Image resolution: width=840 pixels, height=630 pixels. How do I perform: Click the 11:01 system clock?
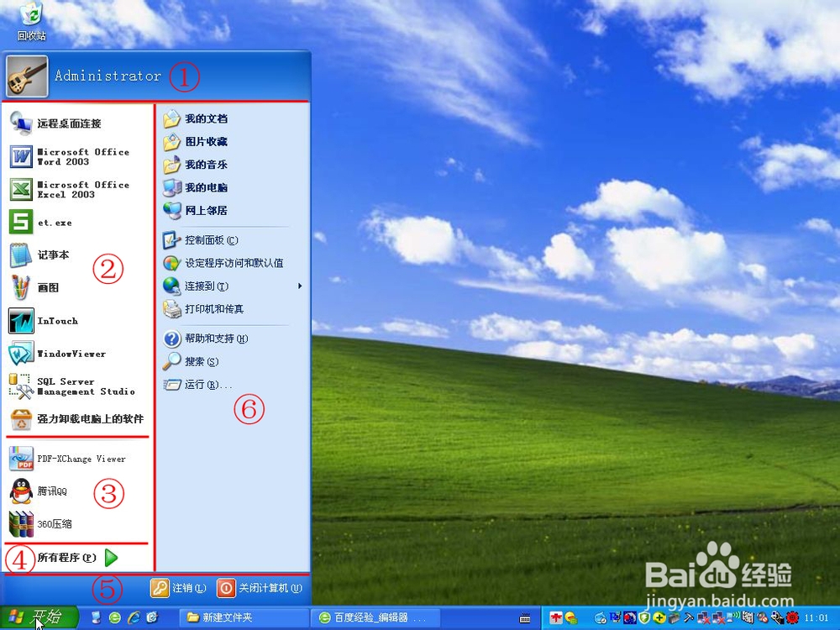coord(816,617)
